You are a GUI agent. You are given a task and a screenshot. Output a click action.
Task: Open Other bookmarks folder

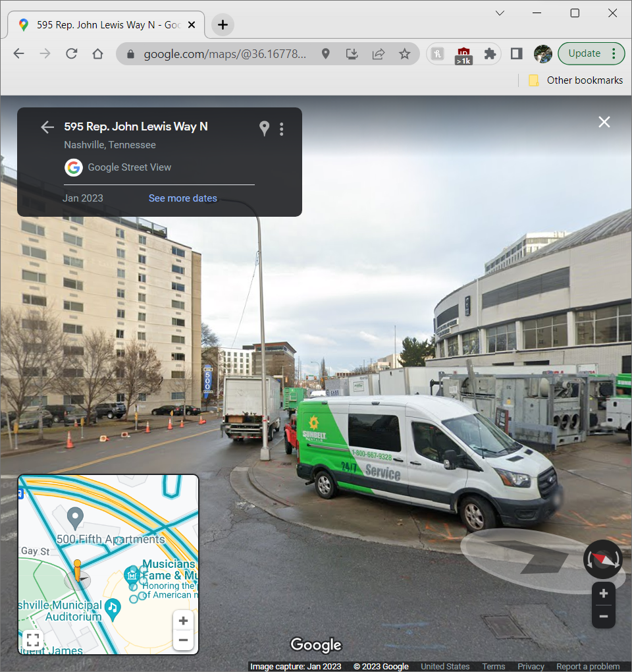pos(576,80)
